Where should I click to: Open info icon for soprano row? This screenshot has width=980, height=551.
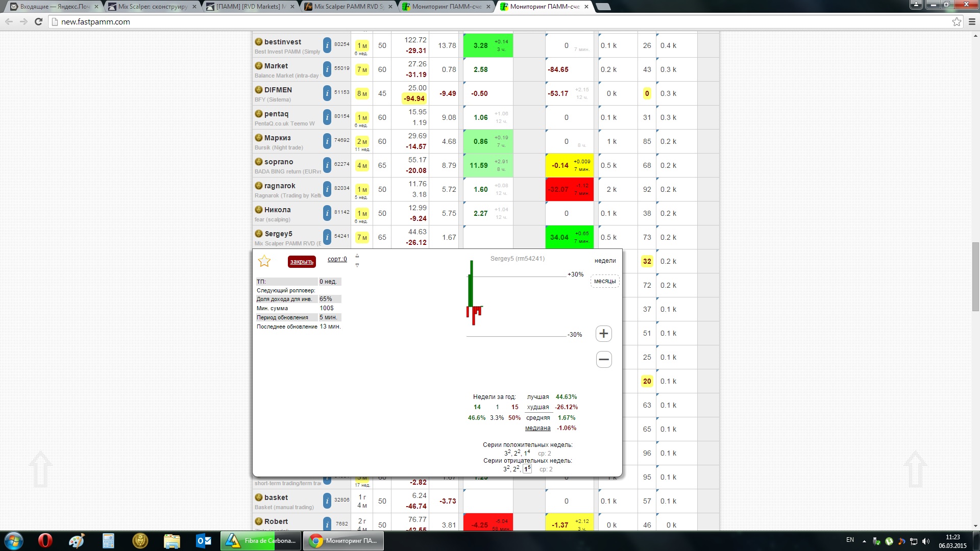pos(327,165)
